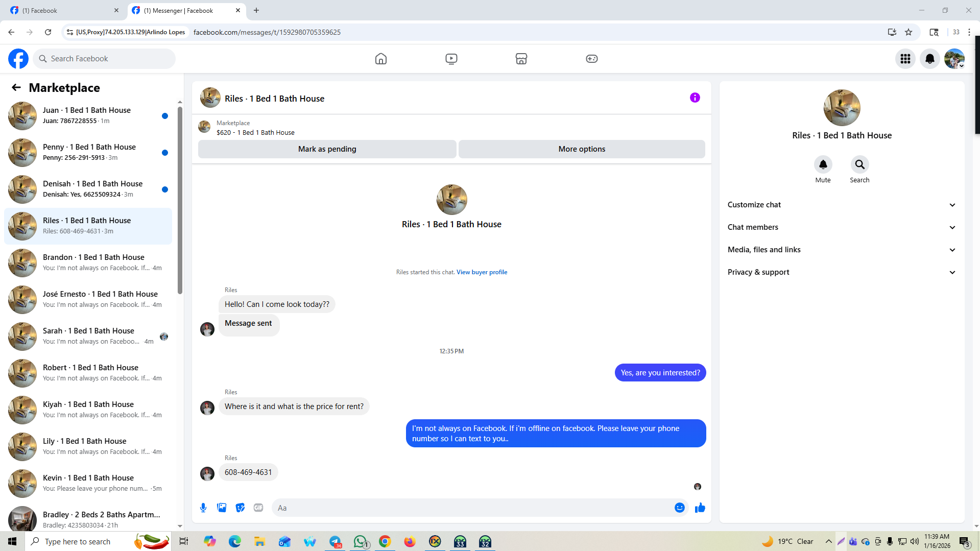
Task: Open the GIF picker
Action: point(258,508)
